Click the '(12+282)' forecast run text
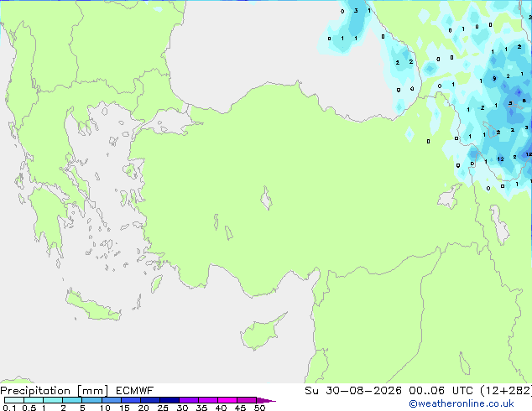The image size is (532, 411). point(506,391)
